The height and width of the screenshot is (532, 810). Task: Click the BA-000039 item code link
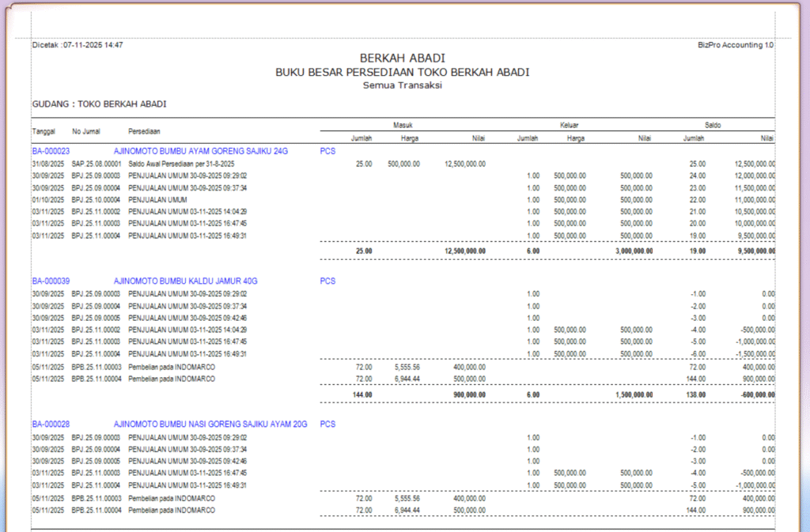51,281
